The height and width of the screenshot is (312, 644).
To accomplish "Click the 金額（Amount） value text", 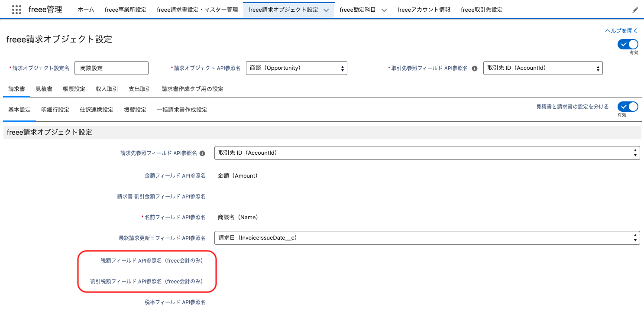I will pos(238,175).
